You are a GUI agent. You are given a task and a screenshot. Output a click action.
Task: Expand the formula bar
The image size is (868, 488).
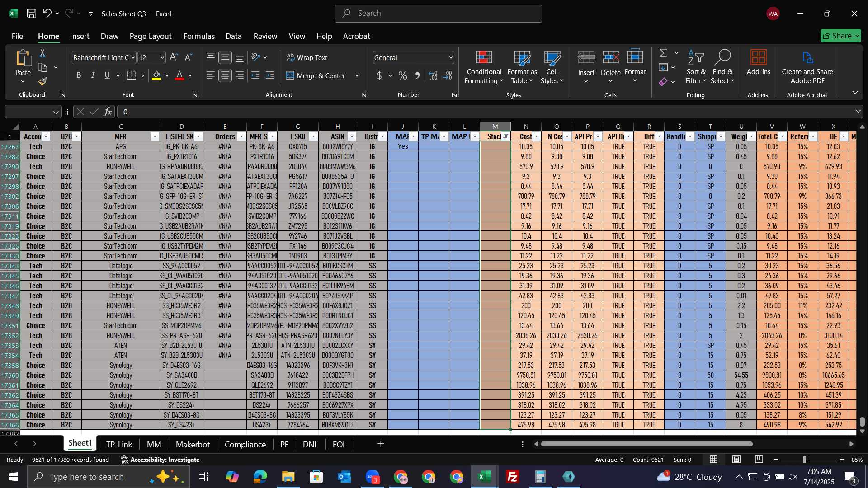[x=858, y=112]
